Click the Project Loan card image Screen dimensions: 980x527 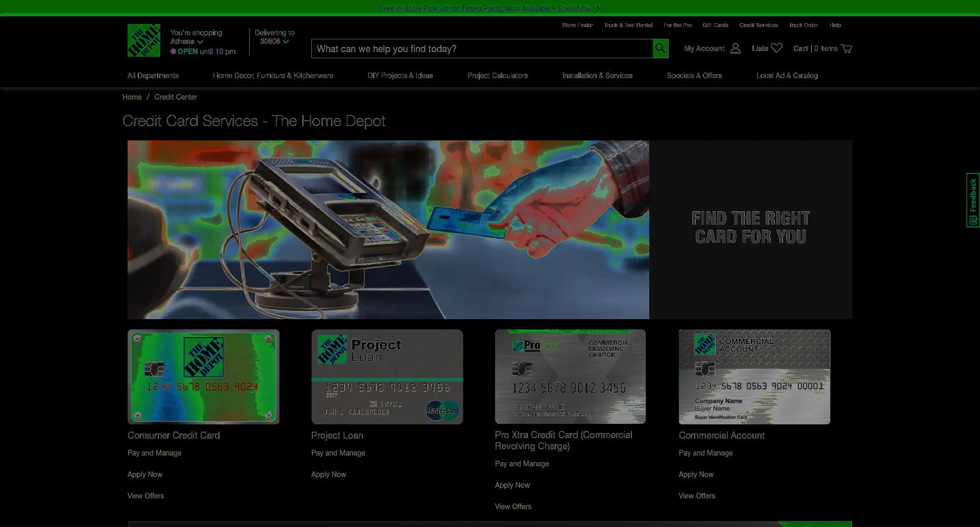click(387, 377)
